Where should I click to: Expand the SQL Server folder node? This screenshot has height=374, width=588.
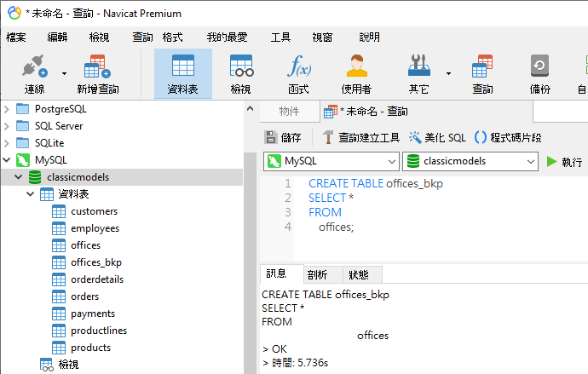coord(6,126)
